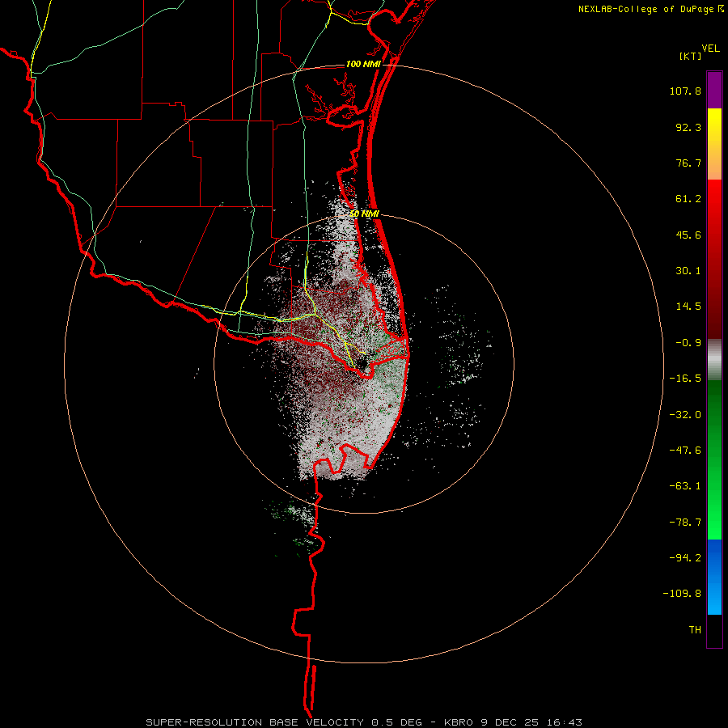Click the -47.6 velocity scale value
This screenshot has height=728, width=728.
click(x=685, y=451)
